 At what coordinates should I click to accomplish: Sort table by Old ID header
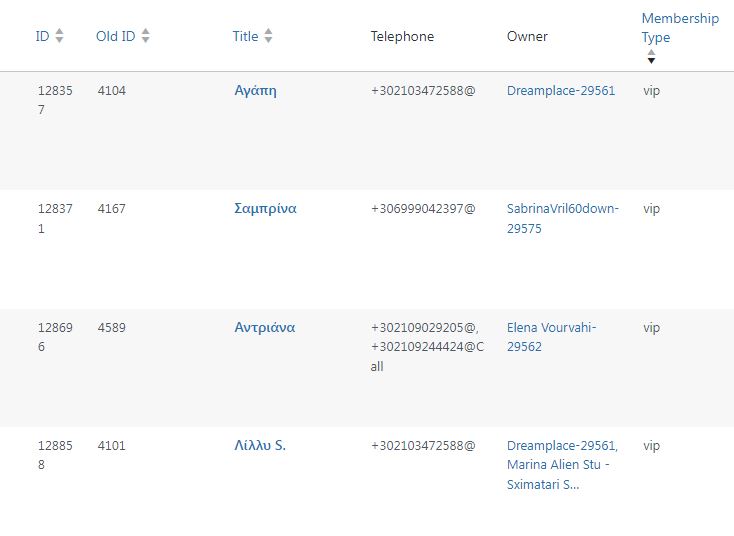click(x=115, y=36)
